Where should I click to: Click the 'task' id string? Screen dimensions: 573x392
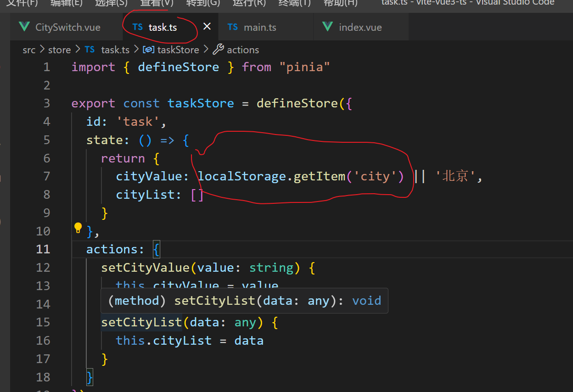click(x=138, y=122)
